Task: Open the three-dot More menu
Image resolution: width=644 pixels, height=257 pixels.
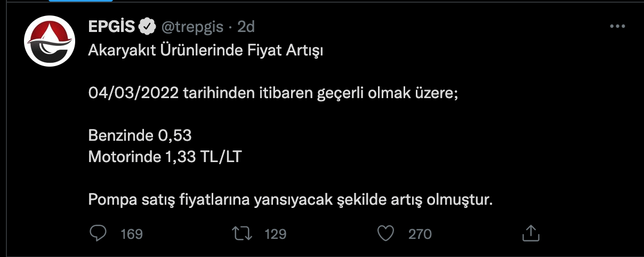Action: [617, 26]
